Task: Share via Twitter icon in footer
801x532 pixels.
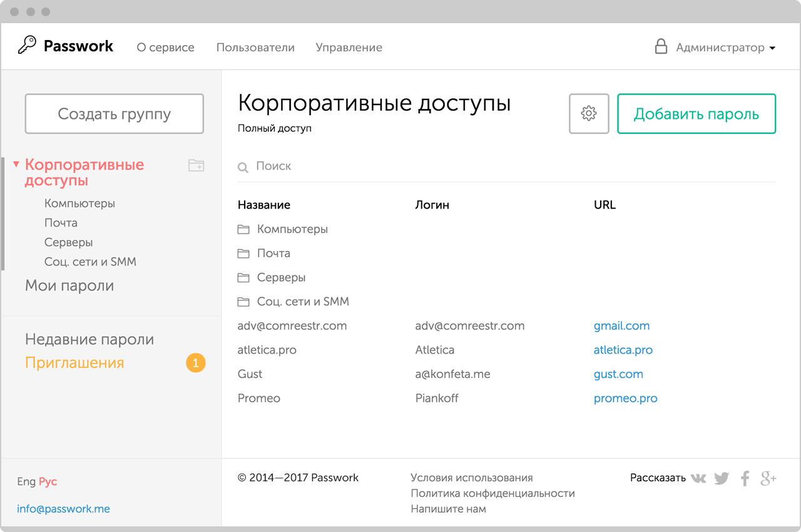Action: (x=722, y=479)
